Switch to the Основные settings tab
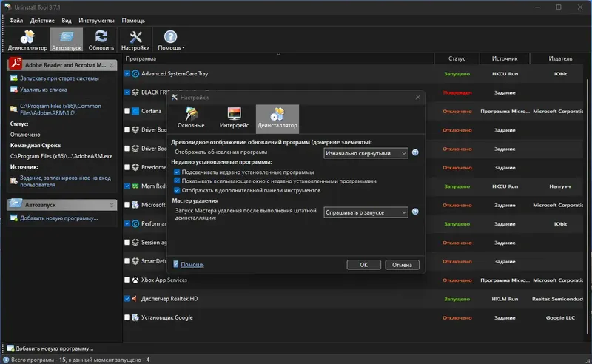Screen dimensions: 592x364 [191, 119]
